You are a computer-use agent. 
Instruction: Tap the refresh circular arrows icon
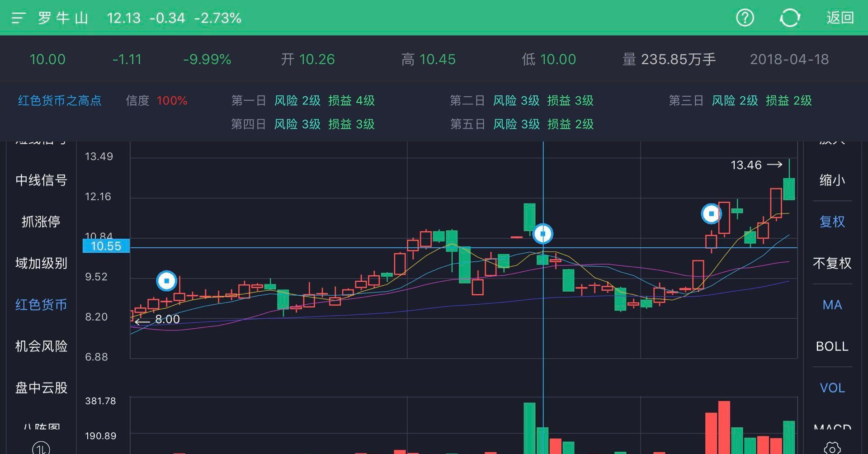[790, 18]
